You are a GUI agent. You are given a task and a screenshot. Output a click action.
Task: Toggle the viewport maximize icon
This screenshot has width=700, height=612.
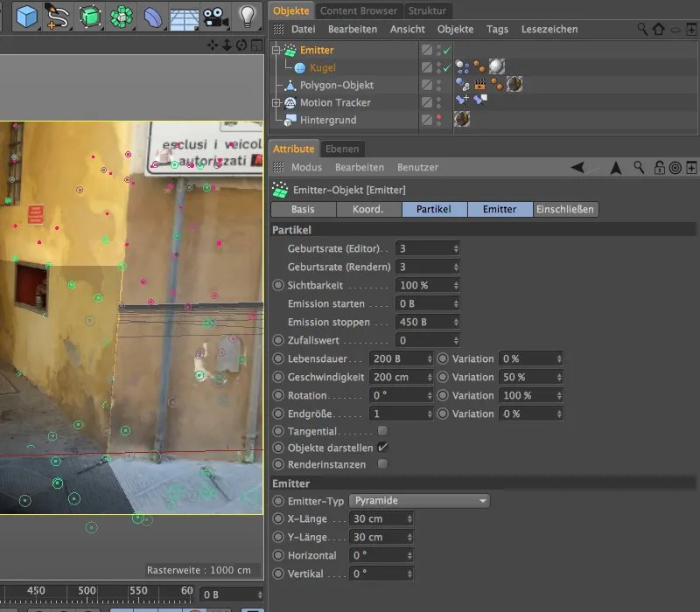click(x=256, y=45)
